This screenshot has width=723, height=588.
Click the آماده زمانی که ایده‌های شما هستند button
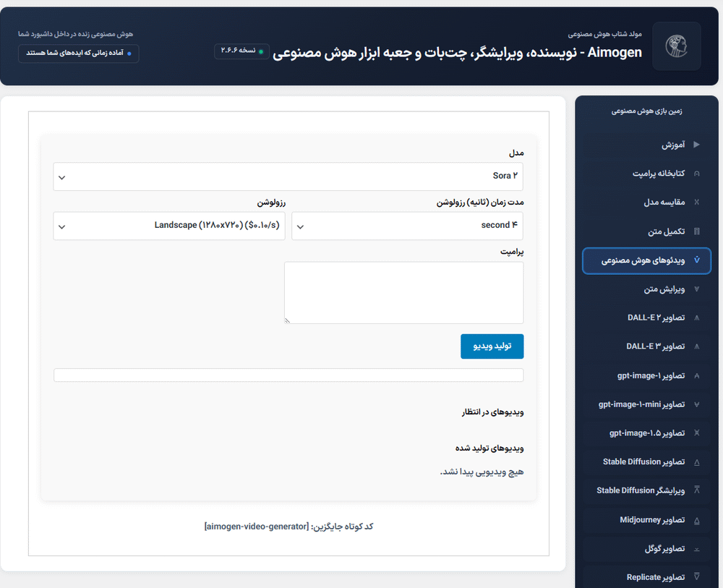(x=77, y=54)
